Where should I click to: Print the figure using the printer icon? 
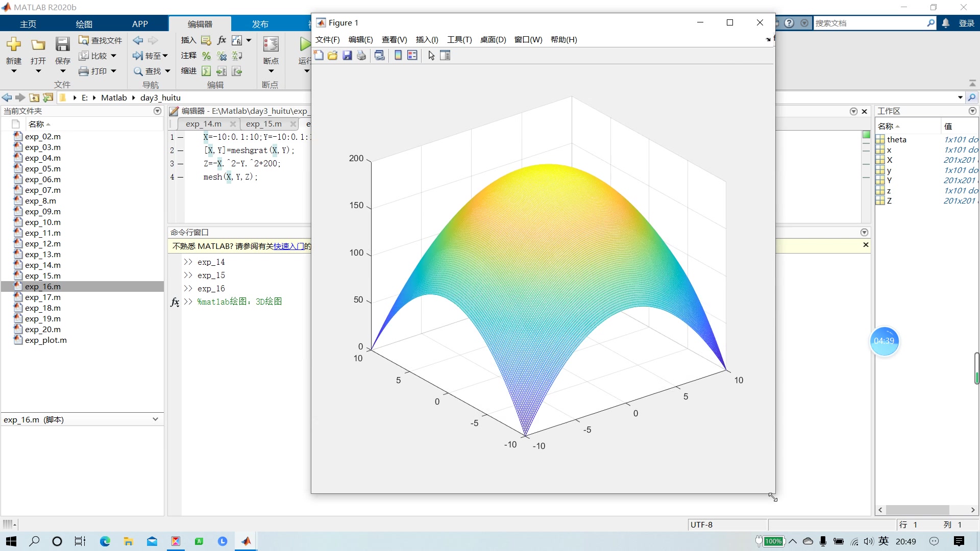point(361,56)
